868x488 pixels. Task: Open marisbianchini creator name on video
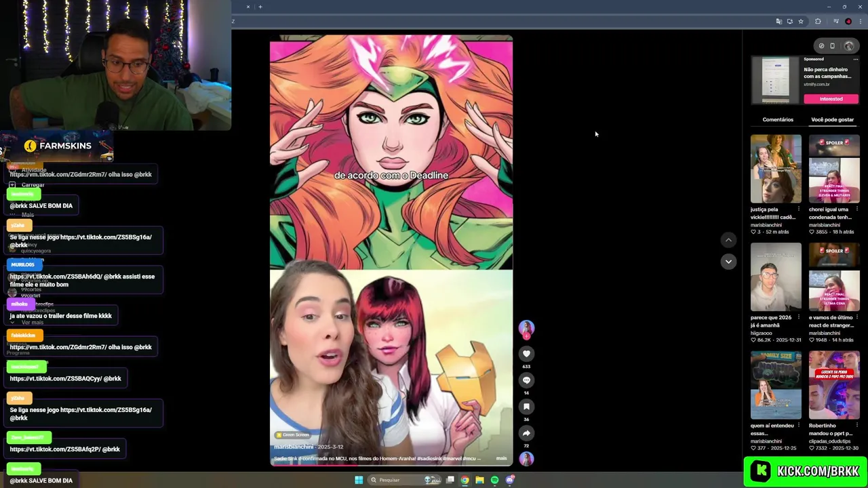point(294,447)
